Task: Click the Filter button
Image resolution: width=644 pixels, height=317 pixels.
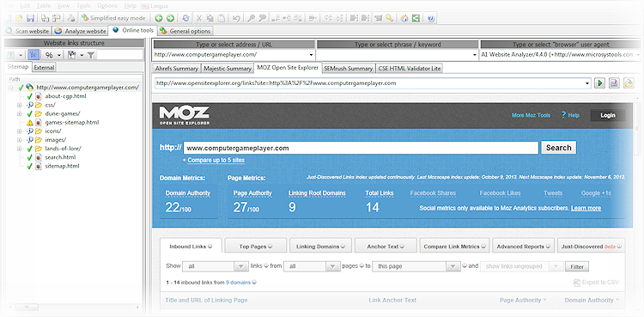Action: pyautogui.click(x=577, y=266)
